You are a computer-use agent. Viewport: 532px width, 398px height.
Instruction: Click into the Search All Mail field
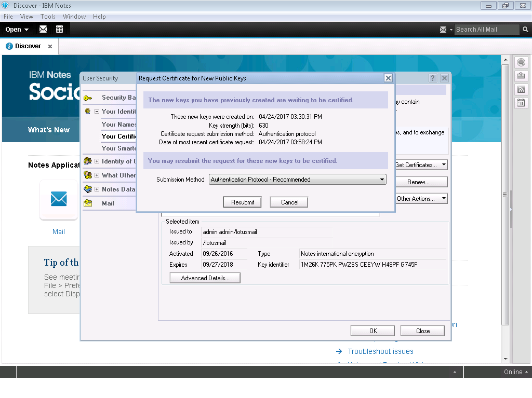pos(486,30)
